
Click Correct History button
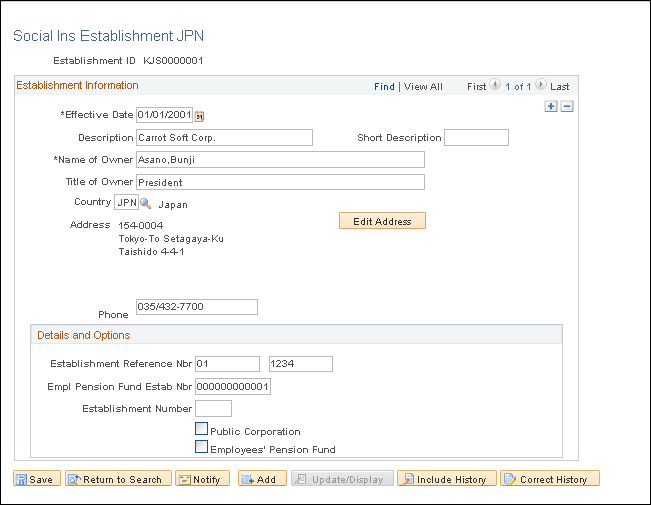point(550,479)
